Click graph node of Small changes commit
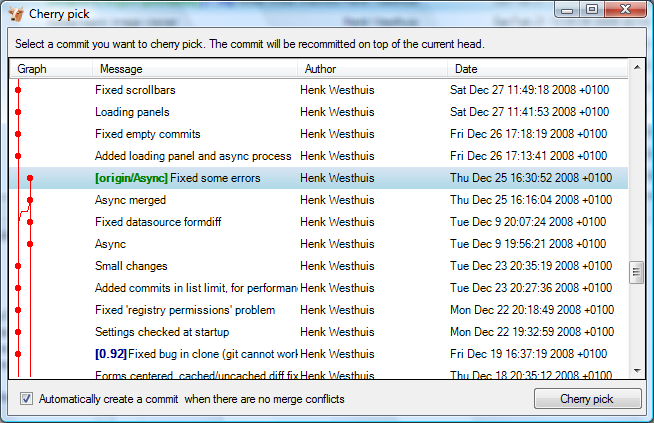The height and width of the screenshot is (423, 654). 18,266
